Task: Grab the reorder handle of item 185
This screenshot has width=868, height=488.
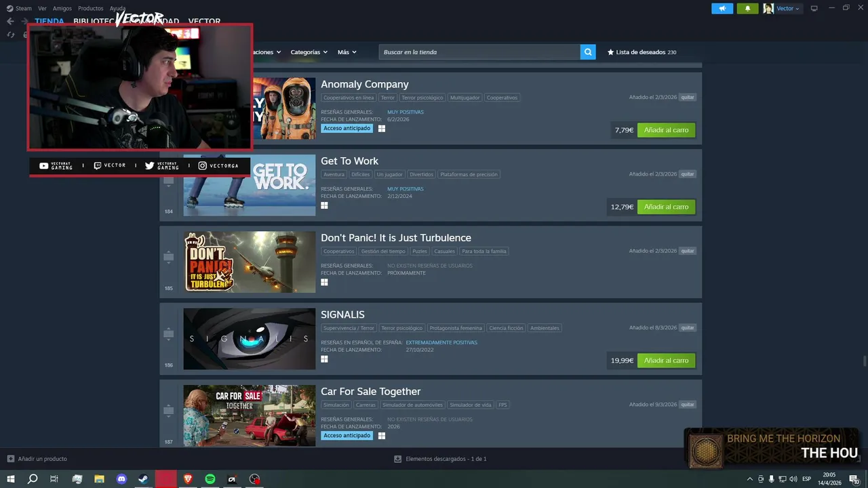Action: (169, 258)
